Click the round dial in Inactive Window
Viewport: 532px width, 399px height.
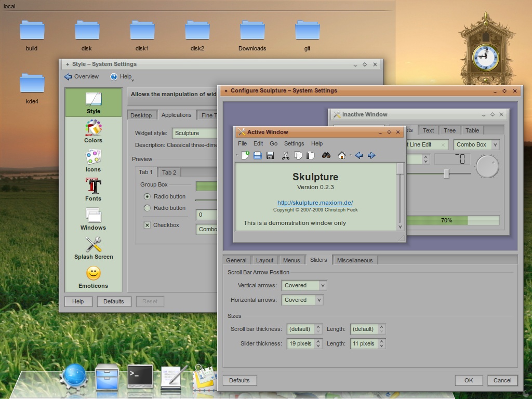coord(487,166)
